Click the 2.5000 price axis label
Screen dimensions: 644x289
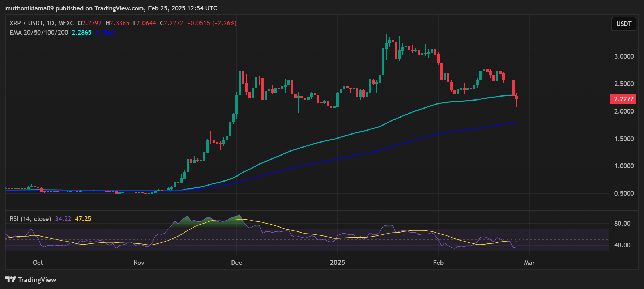coord(624,84)
